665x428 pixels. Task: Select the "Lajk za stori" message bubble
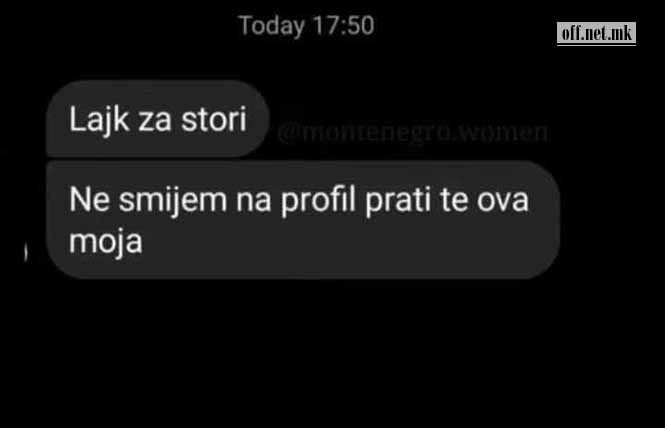(x=158, y=118)
